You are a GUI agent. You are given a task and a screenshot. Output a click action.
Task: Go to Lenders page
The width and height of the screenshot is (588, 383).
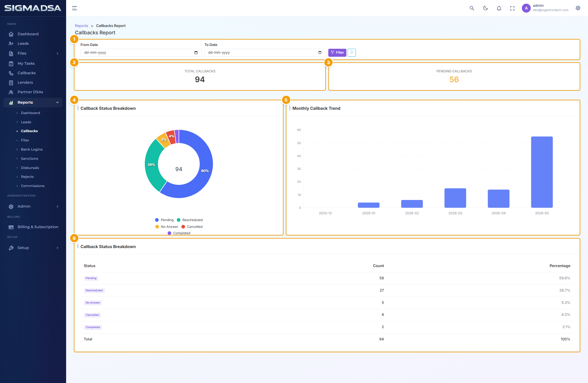pyautogui.click(x=25, y=82)
